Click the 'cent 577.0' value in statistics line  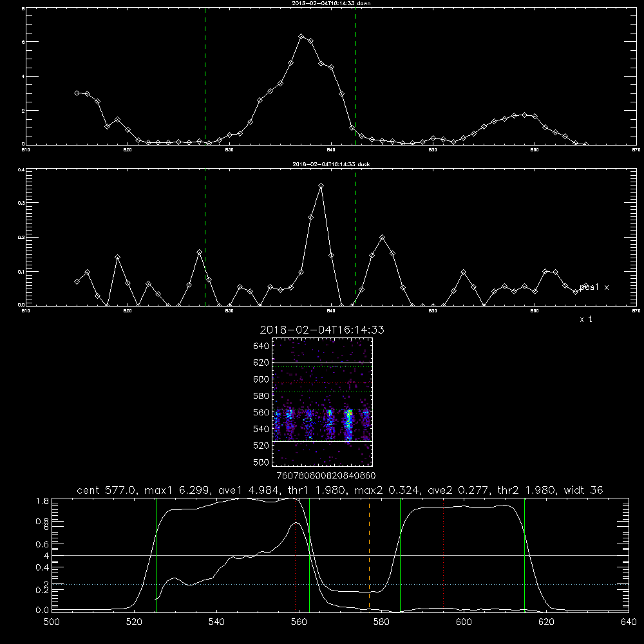coord(106,490)
